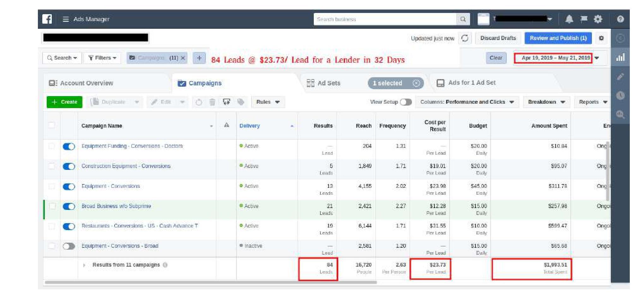Viewport: 644px width, 295px height.
Task: Refresh the ads data with the reload icon
Action: coord(465,38)
